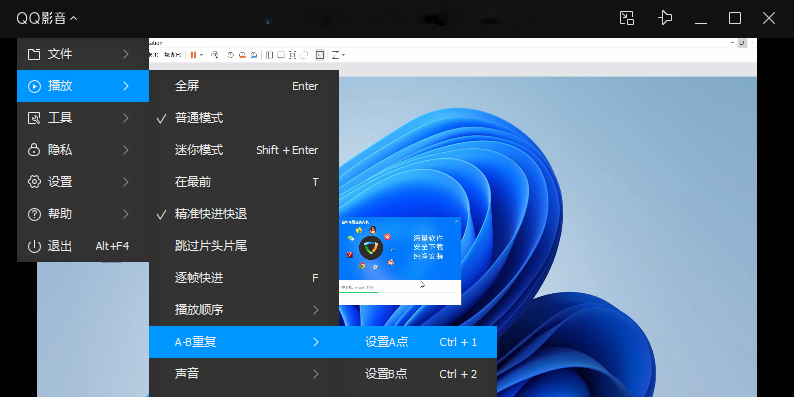Image resolution: width=794 pixels, height=397 pixels.
Task: Click the play-circle icon beside 播放
Action: click(x=34, y=86)
